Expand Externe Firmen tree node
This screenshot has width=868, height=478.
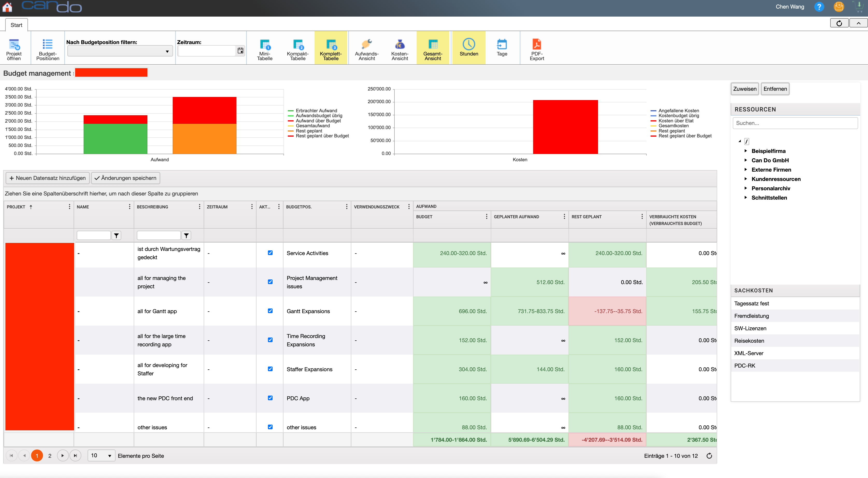pos(746,170)
